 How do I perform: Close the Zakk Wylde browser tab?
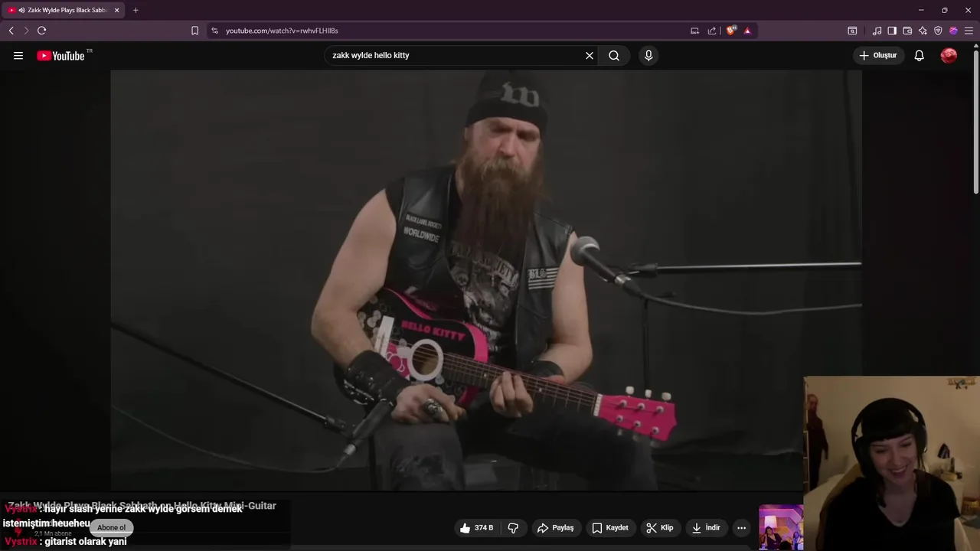[x=116, y=10]
